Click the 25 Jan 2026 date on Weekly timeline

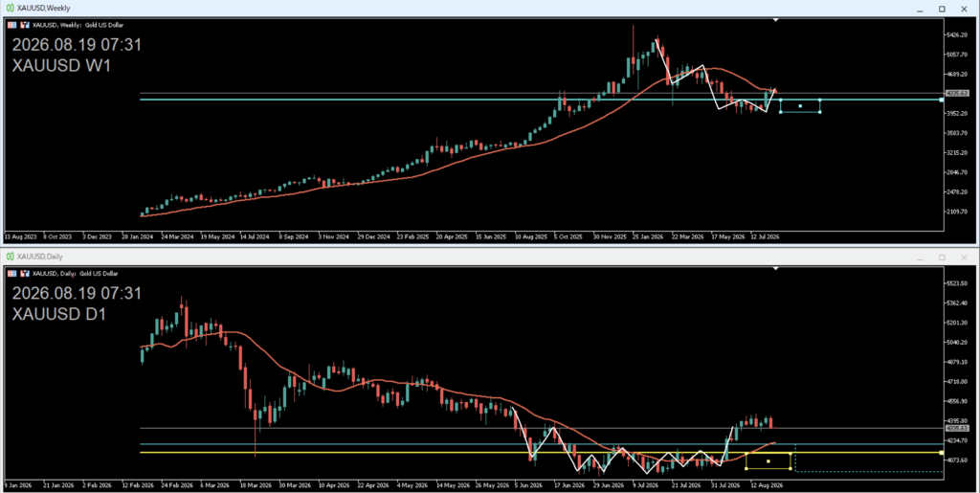click(648, 237)
